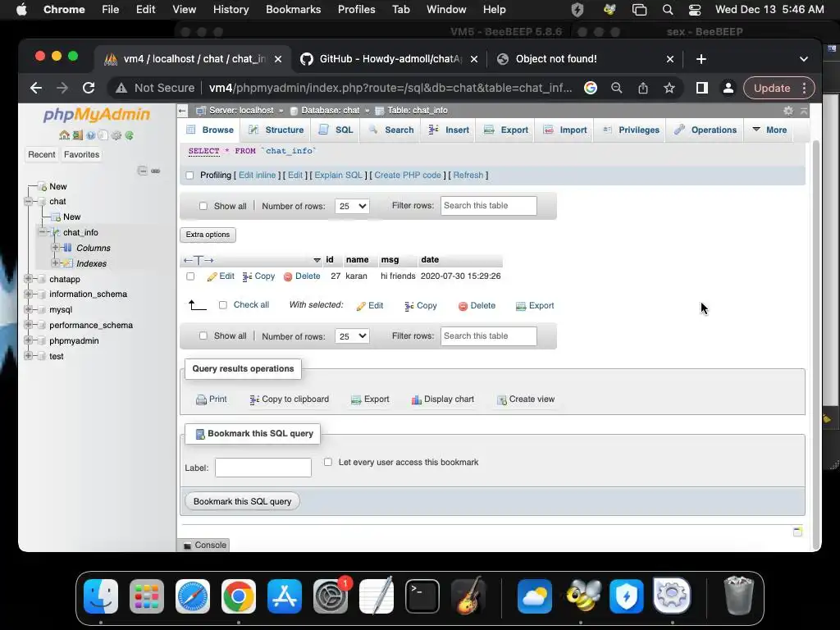Viewport: 840px width, 630px height.
Task: Open the column options triangle in table header
Action: tap(317, 260)
